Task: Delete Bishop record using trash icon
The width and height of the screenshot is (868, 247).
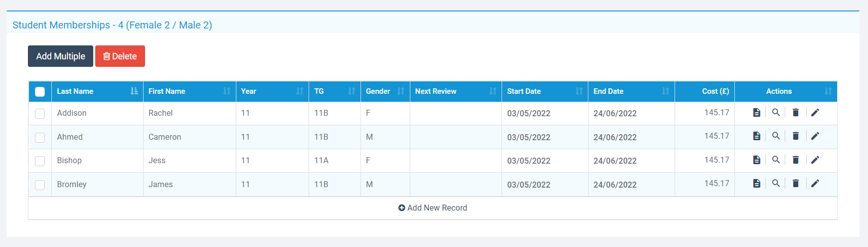Action: pos(796,160)
